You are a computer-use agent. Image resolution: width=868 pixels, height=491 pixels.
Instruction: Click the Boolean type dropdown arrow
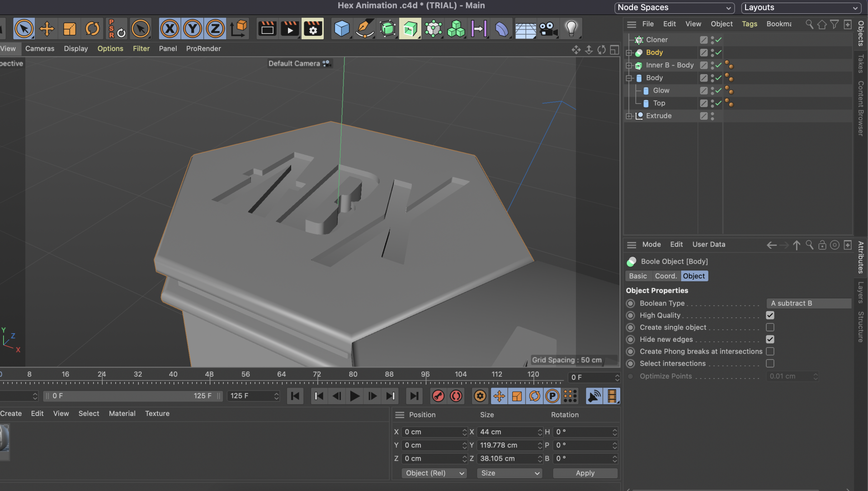(x=847, y=303)
